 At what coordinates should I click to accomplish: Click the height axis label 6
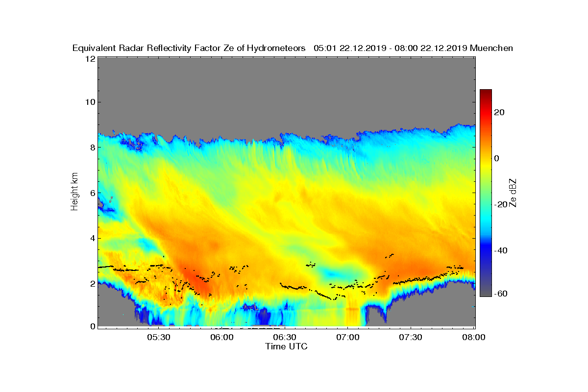tap(92, 193)
